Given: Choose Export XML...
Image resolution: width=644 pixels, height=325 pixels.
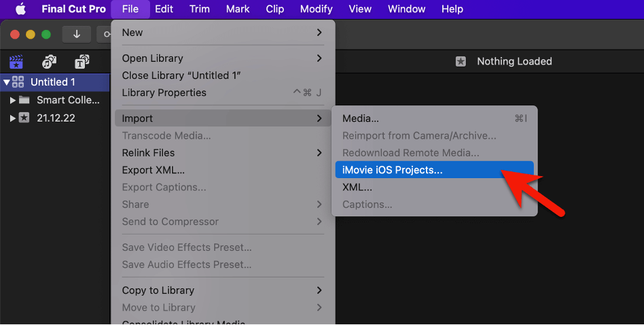Looking at the screenshot, I should click(x=223, y=170).
